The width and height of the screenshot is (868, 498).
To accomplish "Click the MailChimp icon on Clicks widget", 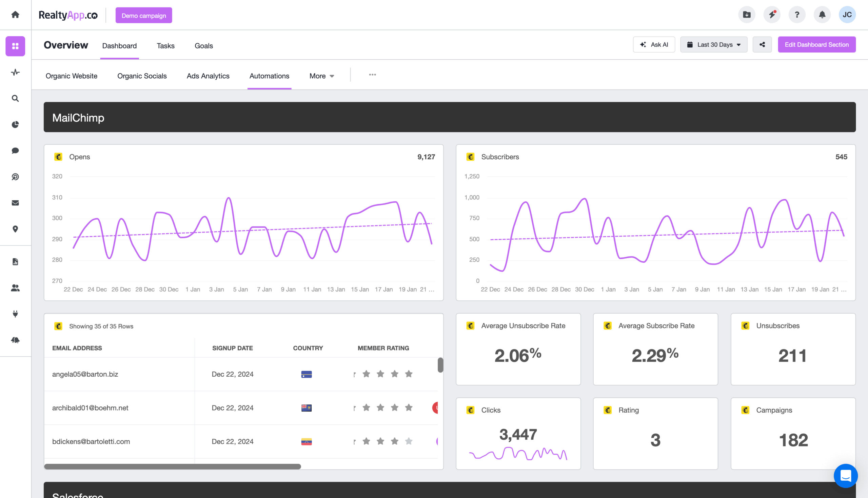I will pyautogui.click(x=471, y=410).
